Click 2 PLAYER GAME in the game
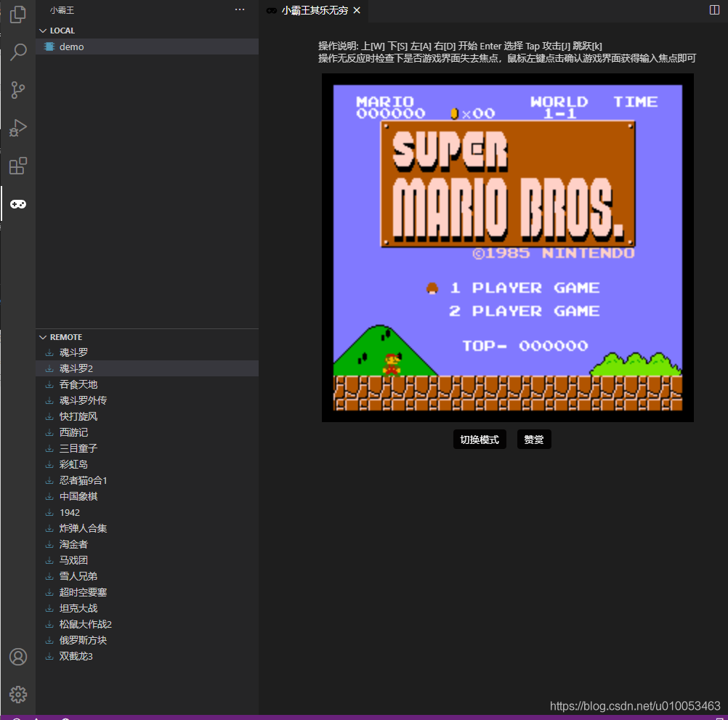The image size is (728, 720). pyautogui.click(x=525, y=312)
